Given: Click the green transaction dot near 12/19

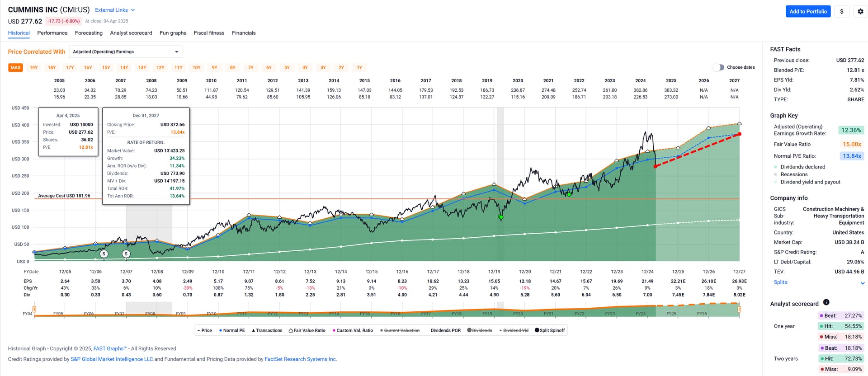Looking at the screenshot, I should click(500, 217).
